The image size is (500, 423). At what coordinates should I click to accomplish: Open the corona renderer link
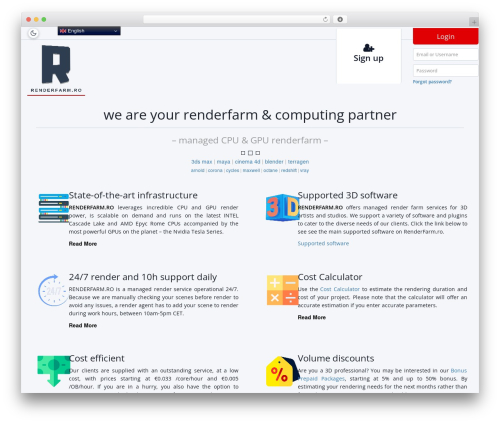pyautogui.click(x=215, y=170)
